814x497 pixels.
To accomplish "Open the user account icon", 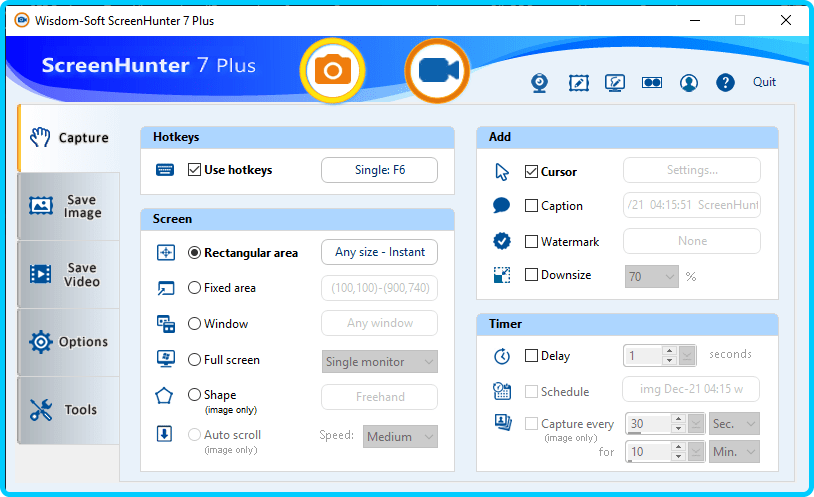I will click(688, 83).
